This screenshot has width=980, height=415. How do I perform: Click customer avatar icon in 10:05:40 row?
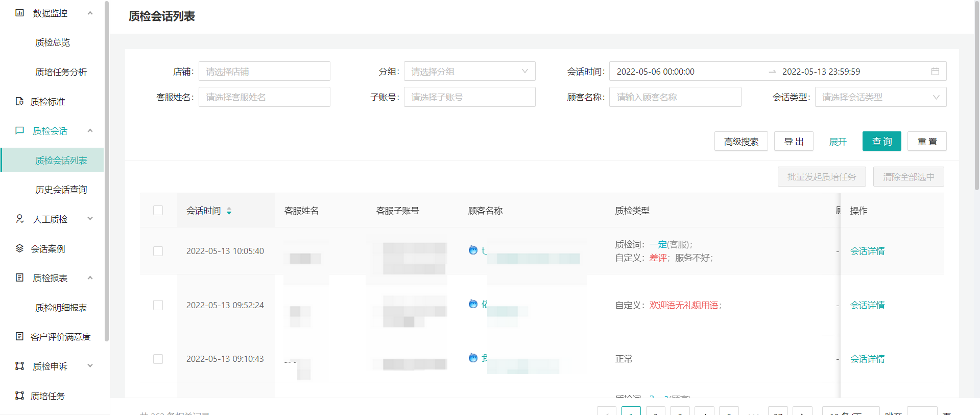473,250
